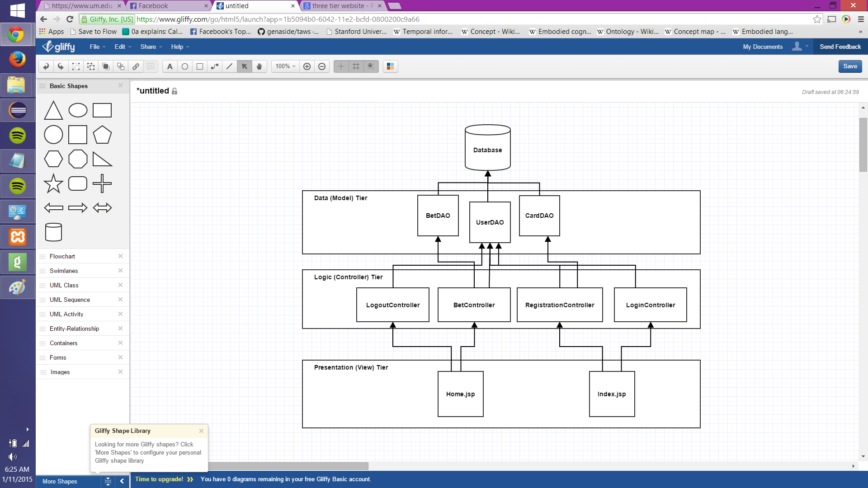Click the zoom out minus icon

pos(322,66)
